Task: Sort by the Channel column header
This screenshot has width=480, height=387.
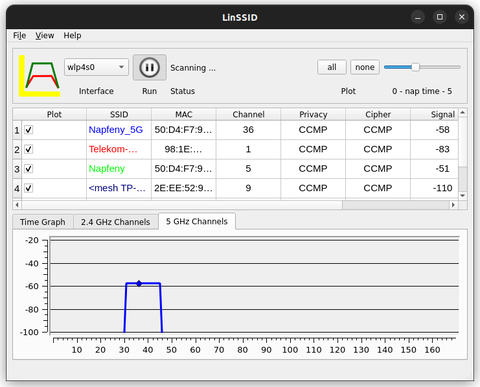Action: 248,114
